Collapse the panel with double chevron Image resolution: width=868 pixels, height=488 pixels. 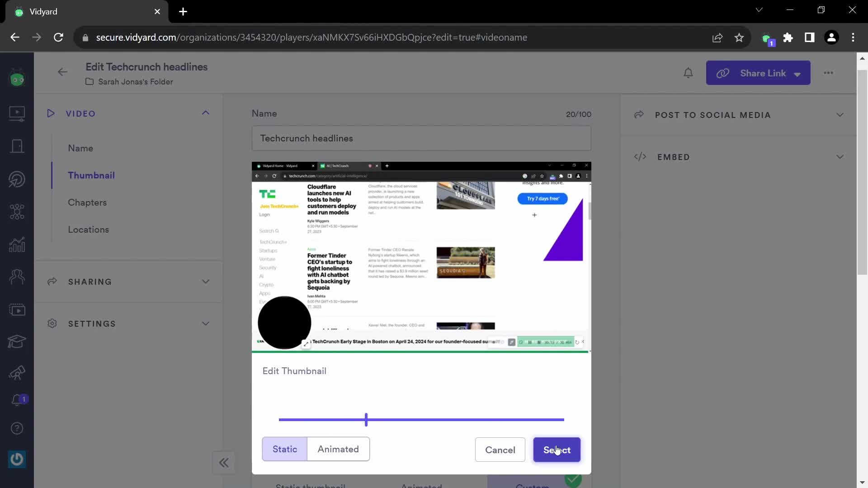tap(224, 463)
